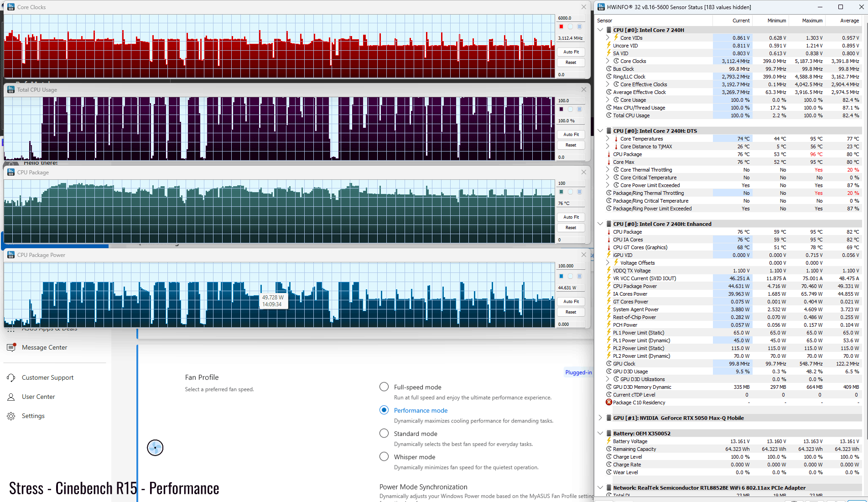
Task: Click the lightning bolt icon beside Uncore VID
Action: click(x=608, y=46)
